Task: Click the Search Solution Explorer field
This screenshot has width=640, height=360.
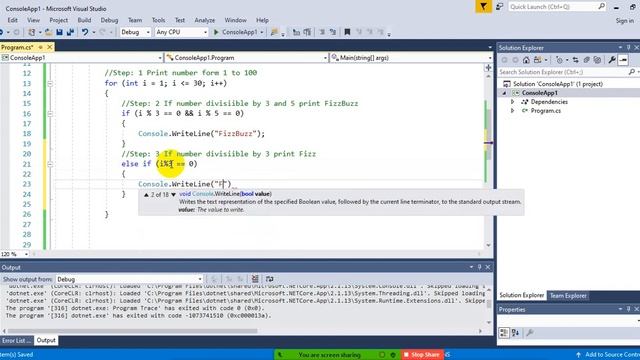Action: point(568,72)
